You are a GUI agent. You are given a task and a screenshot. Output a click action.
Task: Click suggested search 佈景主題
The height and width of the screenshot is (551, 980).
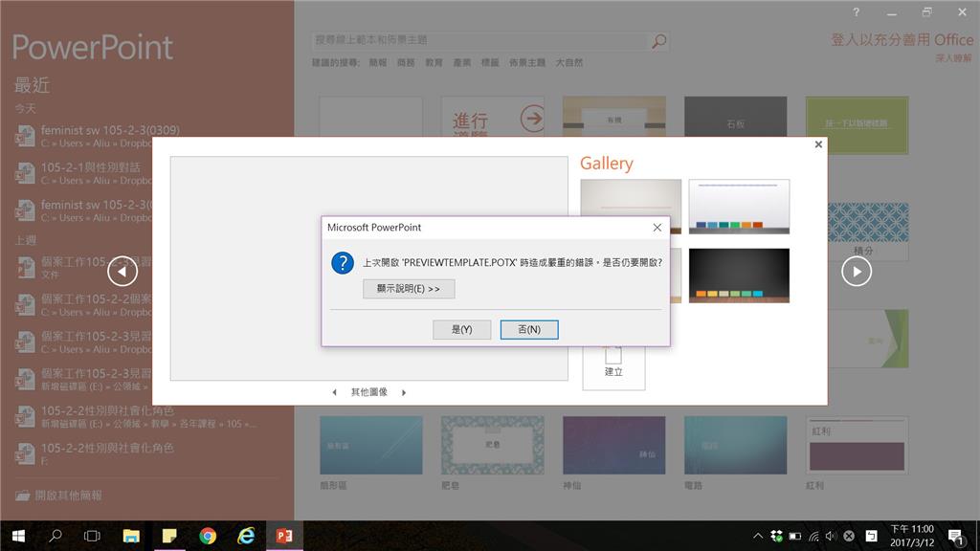pyautogui.click(x=527, y=62)
